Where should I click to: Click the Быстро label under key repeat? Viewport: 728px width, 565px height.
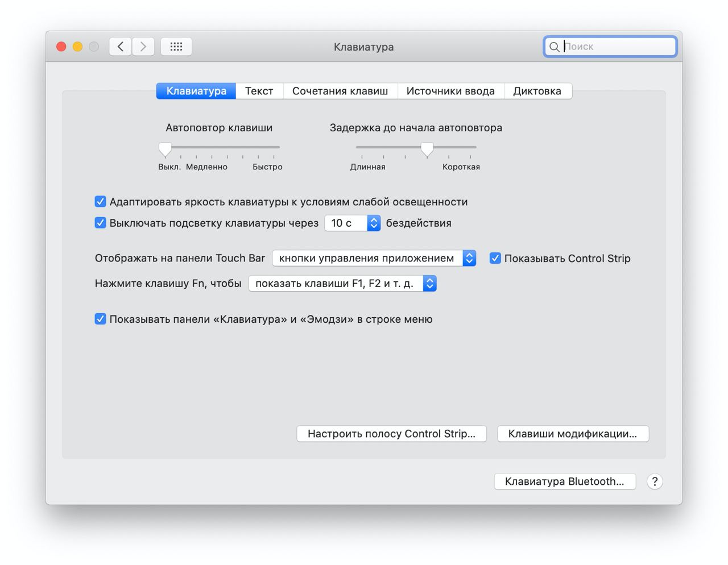pos(267,167)
